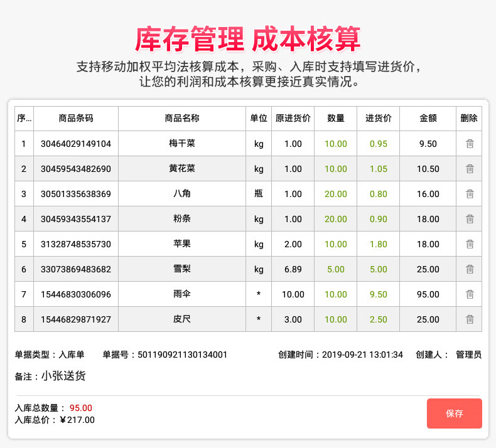Delete the 梅干菜 row with trash icon
The image size is (496, 448).
coord(469,144)
